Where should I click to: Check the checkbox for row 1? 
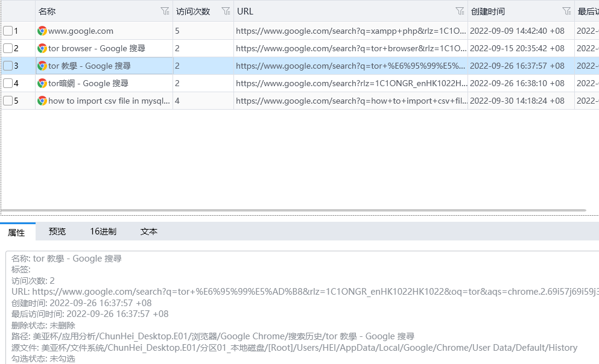pos(8,31)
